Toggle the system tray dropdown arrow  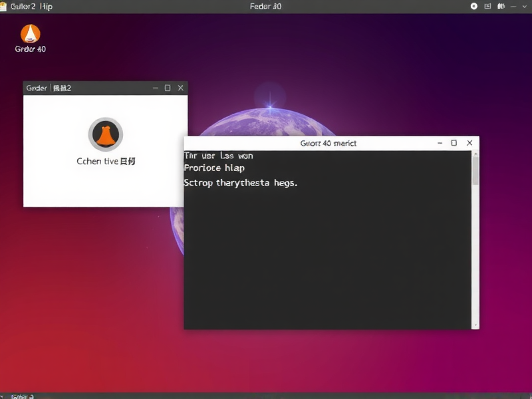click(524, 6)
